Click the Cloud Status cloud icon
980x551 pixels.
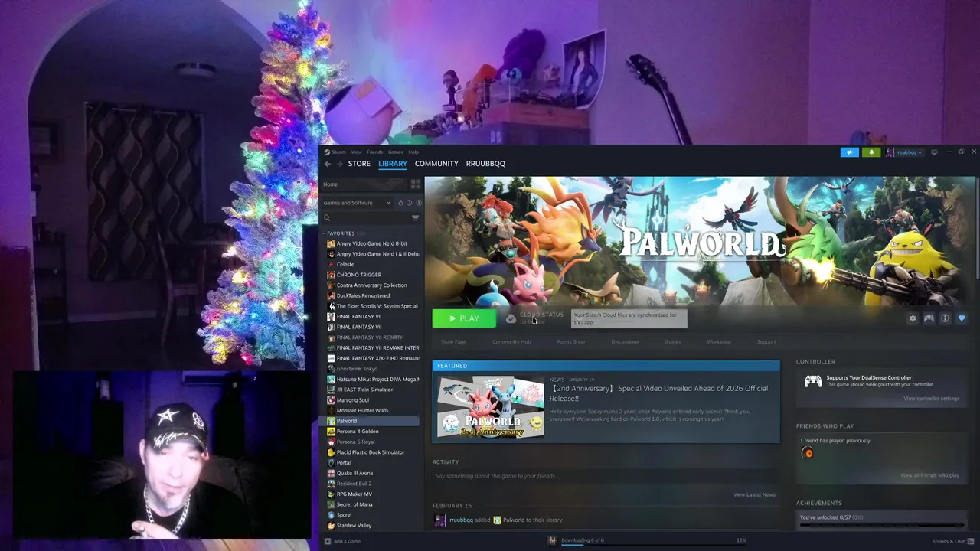511,318
